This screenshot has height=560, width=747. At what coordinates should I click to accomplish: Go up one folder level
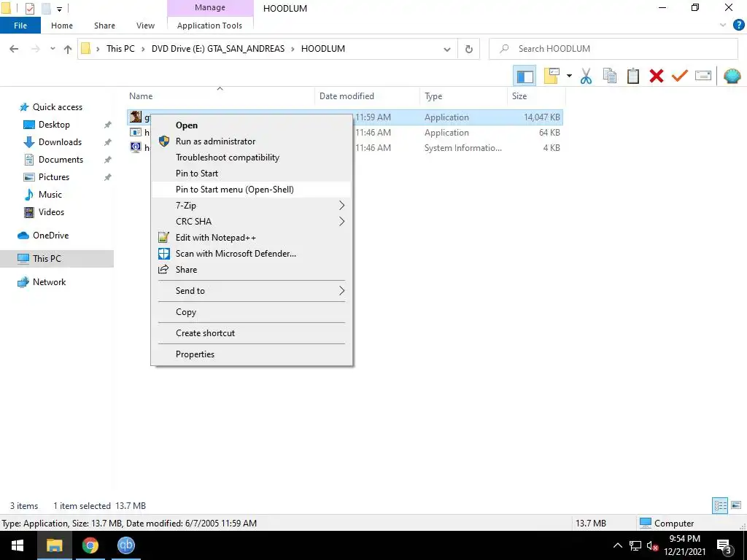coord(68,49)
